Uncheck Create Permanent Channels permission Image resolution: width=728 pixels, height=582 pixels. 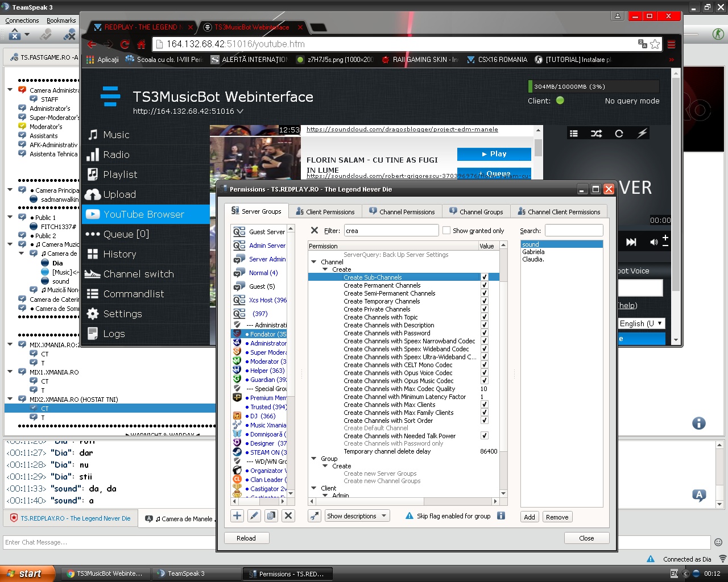[x=484, y=285]
